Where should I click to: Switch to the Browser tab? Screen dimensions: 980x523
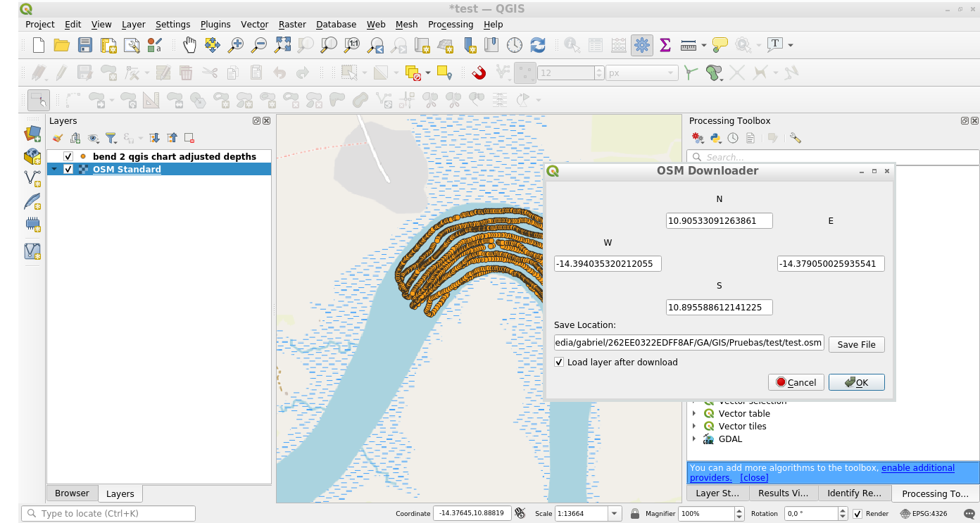coord(72,493)
